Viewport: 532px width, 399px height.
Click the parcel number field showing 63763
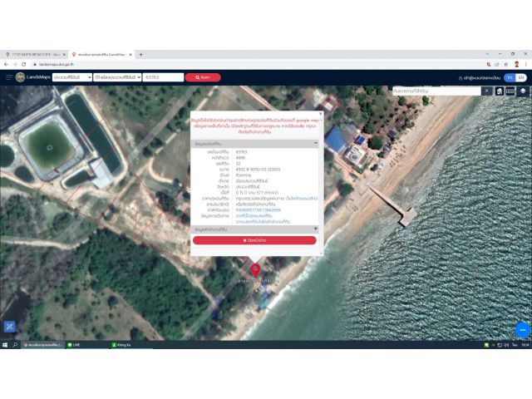coord(162,77)
